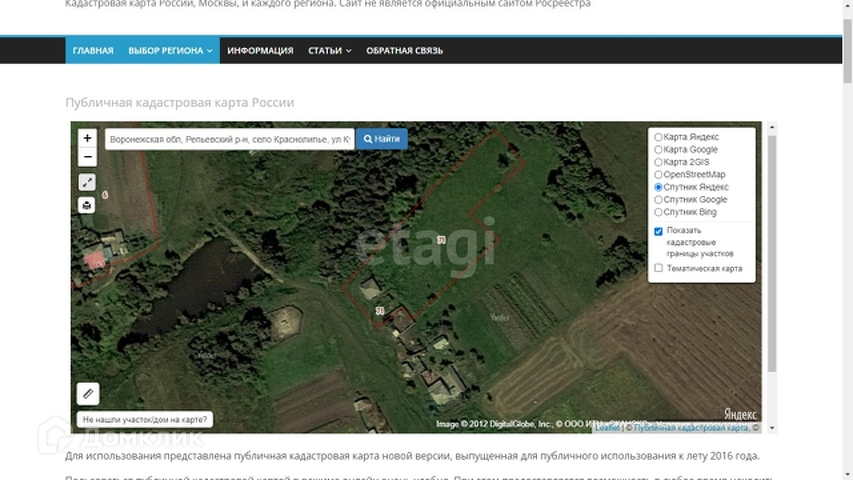The height and width of the screenshot is (480, 853).
Task: Open Публичная кадастровая карта attribution link
Action: tap(691, 428)
